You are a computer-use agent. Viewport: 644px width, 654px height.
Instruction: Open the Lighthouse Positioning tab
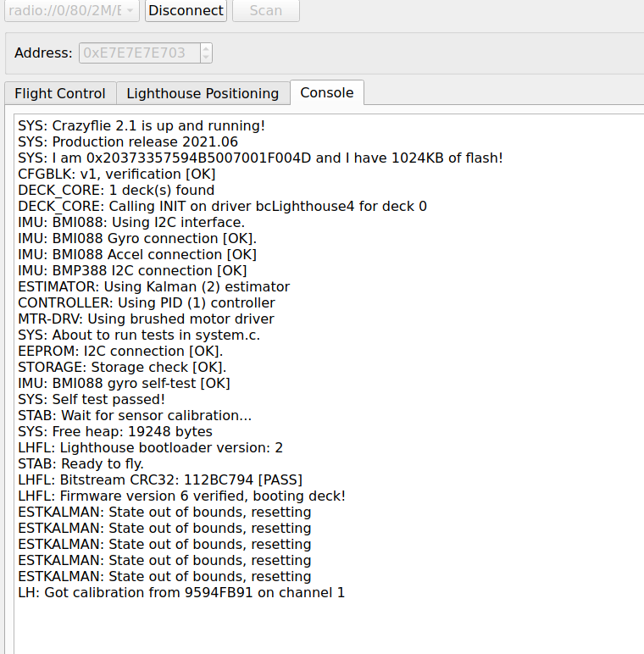203,93
